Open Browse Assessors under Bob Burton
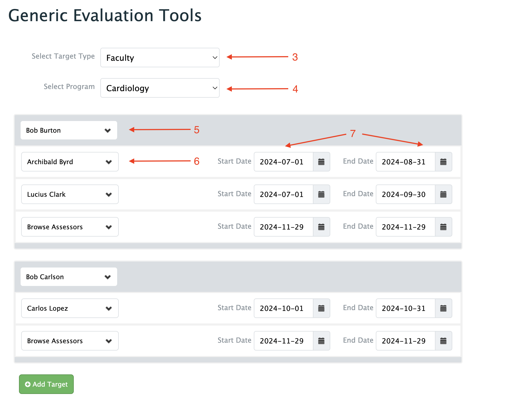This screenshot has height=401, width=532. point(70,227)
